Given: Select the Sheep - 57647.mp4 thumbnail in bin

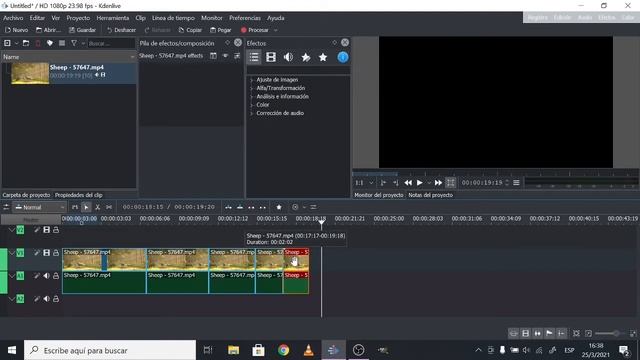Looking at the screenshot, I should (30, 73).
